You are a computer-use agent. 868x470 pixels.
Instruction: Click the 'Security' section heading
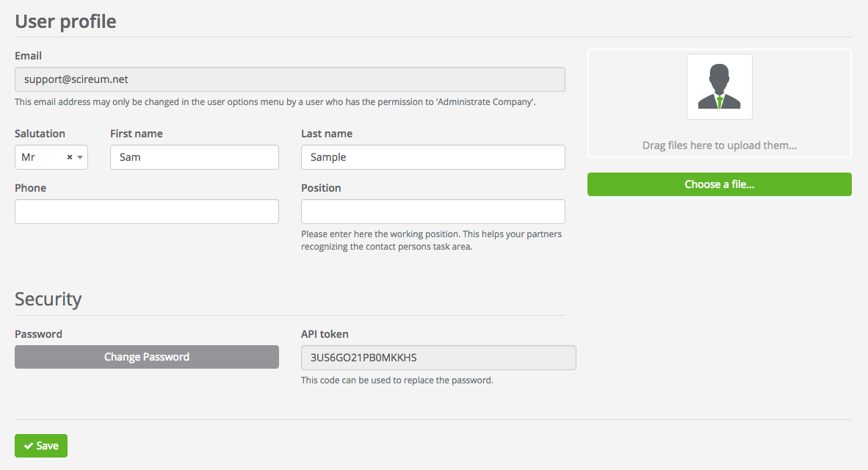pos(48,299)
